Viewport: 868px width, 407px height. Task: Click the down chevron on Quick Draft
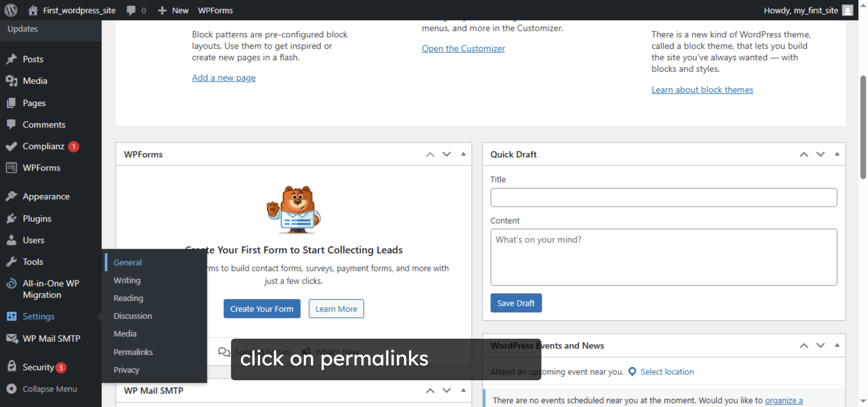pyautogui.click(x=820, y=154)
